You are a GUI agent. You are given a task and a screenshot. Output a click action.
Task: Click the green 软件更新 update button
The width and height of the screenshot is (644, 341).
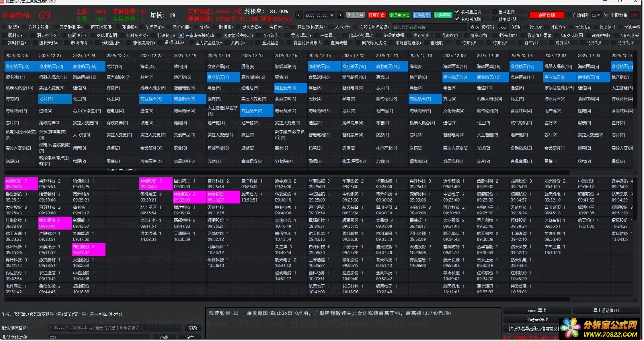(x=443, y=15)
